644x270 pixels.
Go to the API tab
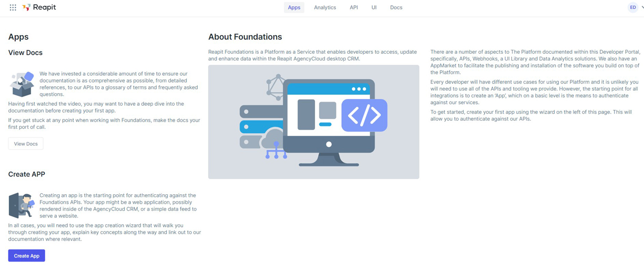[354, 7]
